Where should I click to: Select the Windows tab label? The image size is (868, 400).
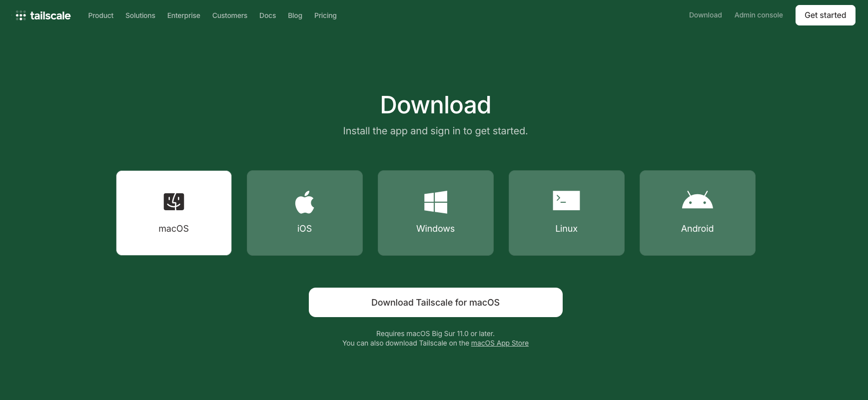point(436,229)
